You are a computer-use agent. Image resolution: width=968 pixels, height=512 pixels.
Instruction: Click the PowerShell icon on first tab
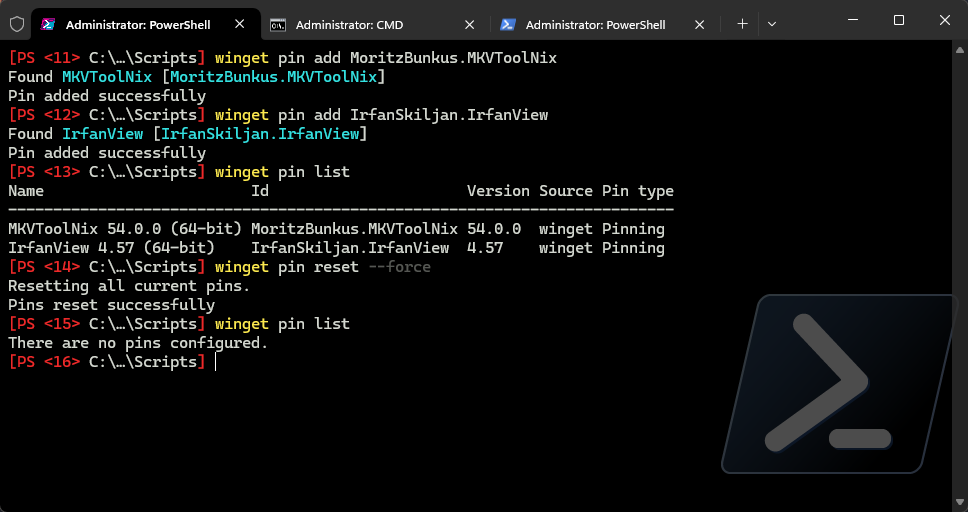coord(48,24)
